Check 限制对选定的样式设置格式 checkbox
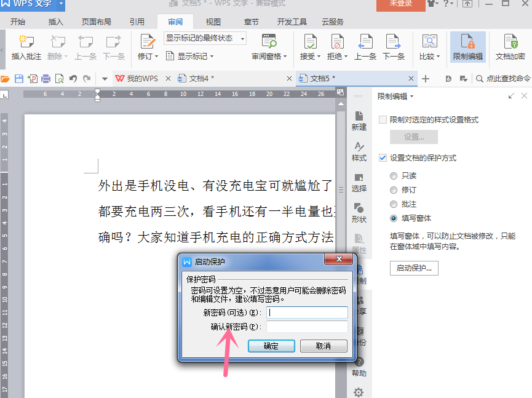 (383, 120)
